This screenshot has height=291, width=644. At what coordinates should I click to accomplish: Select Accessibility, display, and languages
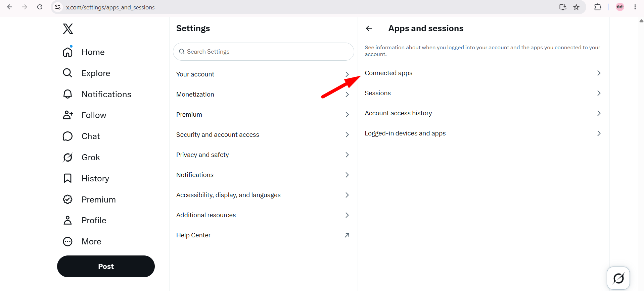click(264, 195)
